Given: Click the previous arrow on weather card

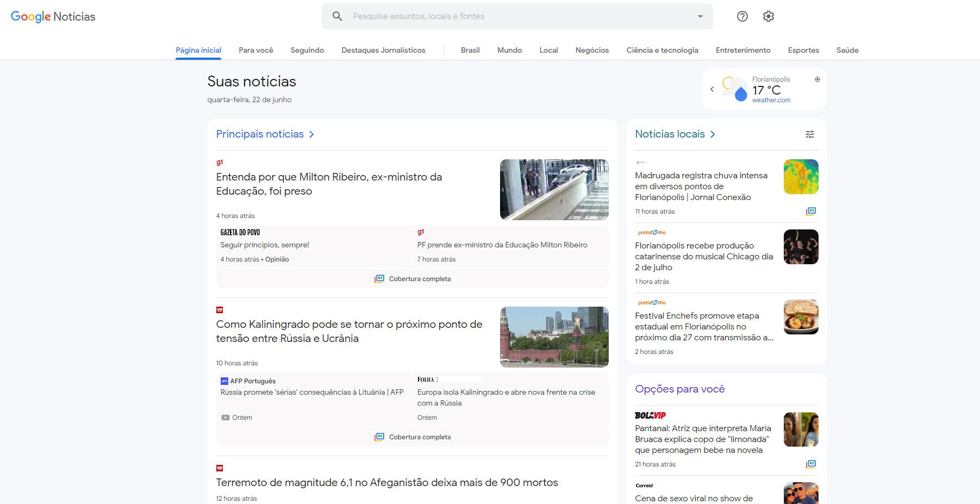Looking at the screenshot, I should [712, 89].
